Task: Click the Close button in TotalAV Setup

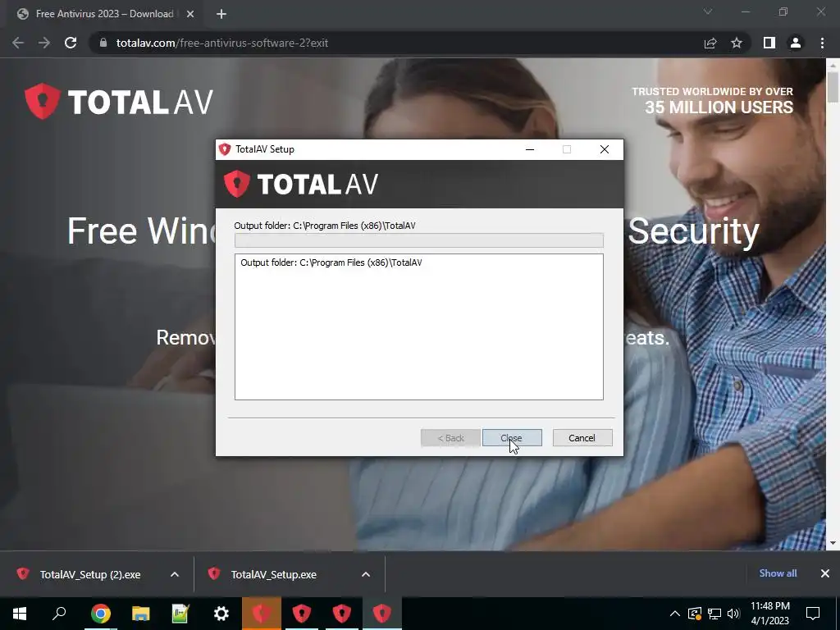Action: [x=512, y=438]
